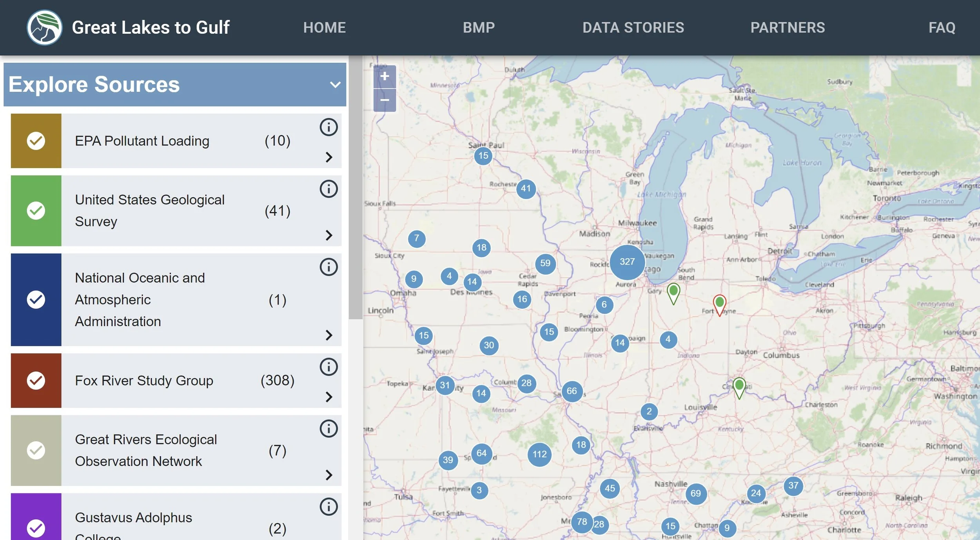Click the red map pin near Fort Wayne
Viewport: 980px width, 540px height.
click(x=719, y=304)
